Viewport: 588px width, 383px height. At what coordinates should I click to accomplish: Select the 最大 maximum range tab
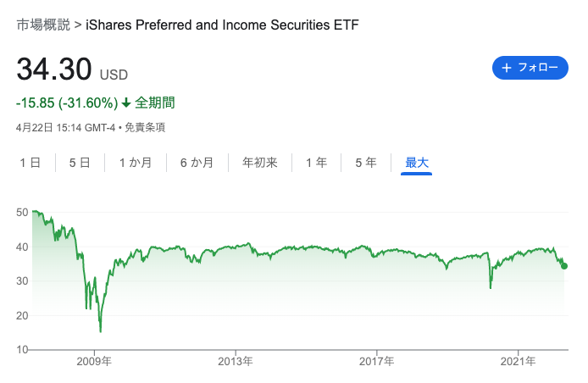pyautogui.click(x=416, y=163)
